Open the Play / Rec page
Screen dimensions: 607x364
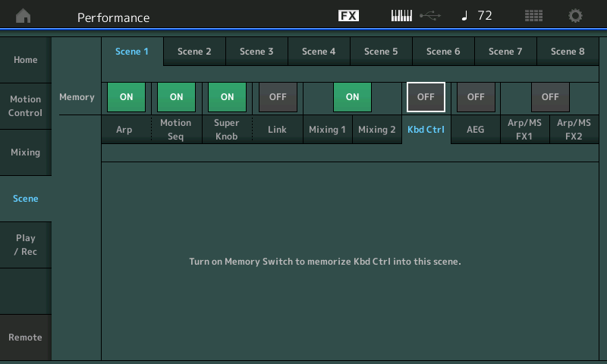click(x=26, y=245)
